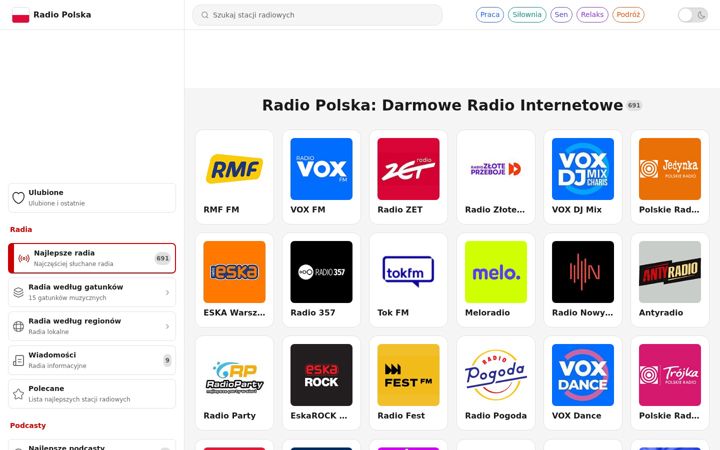Click "Radia lokalne" subtitle text
Screen dimensions: 720x450
click(49, 332)
